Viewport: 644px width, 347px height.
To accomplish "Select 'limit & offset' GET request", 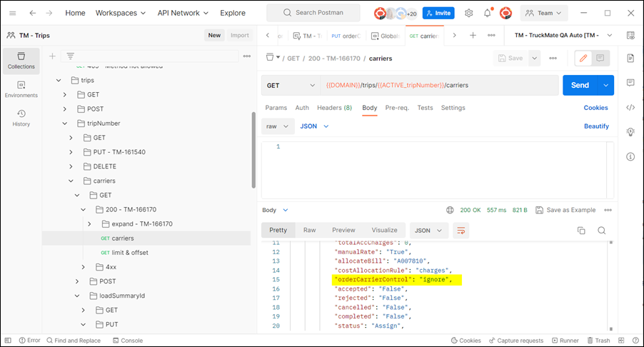I will (129, 253).
